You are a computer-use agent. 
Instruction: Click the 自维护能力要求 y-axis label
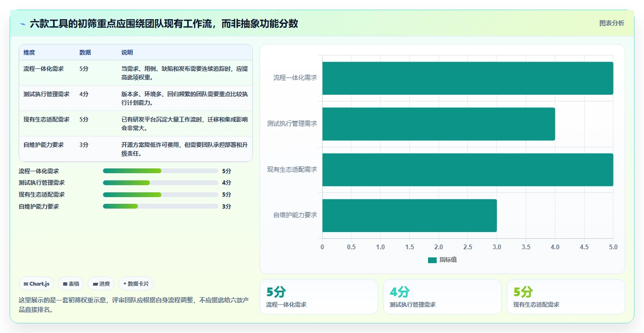(295, 215)
